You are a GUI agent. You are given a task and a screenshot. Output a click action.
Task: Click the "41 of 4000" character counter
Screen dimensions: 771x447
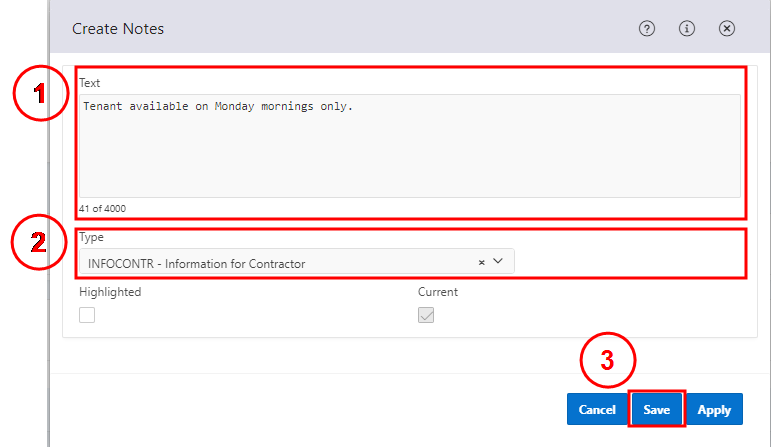pyautogui.click(x=102, y=209)
